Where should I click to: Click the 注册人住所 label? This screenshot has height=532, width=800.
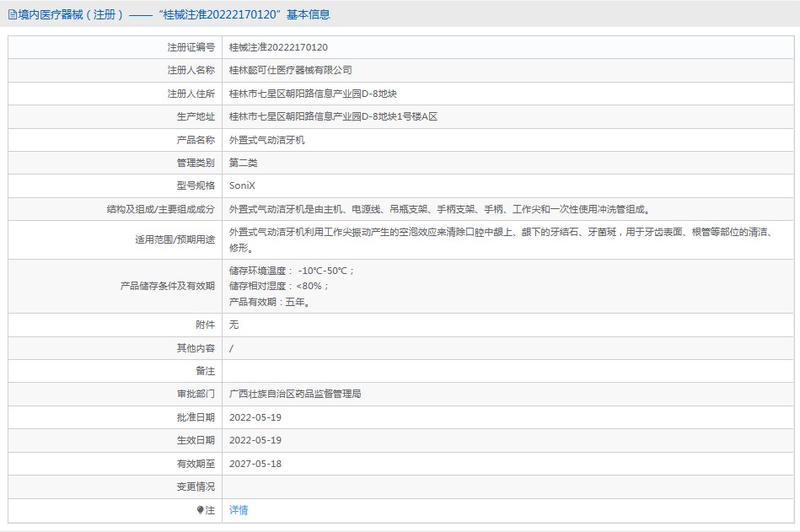pyautogui.click(x=191, y=94)
